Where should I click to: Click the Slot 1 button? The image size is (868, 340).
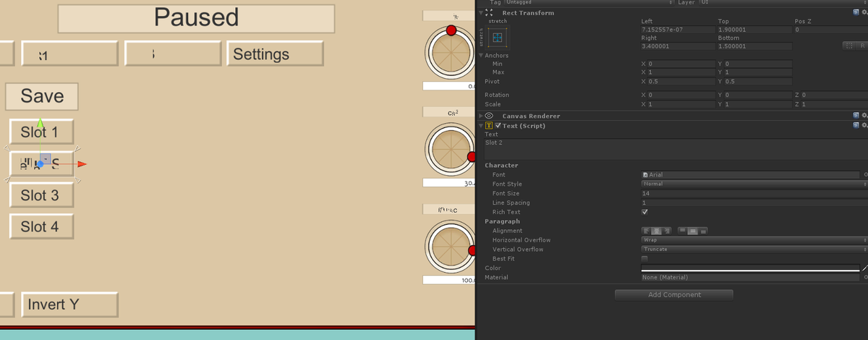(x=41, y=132)
